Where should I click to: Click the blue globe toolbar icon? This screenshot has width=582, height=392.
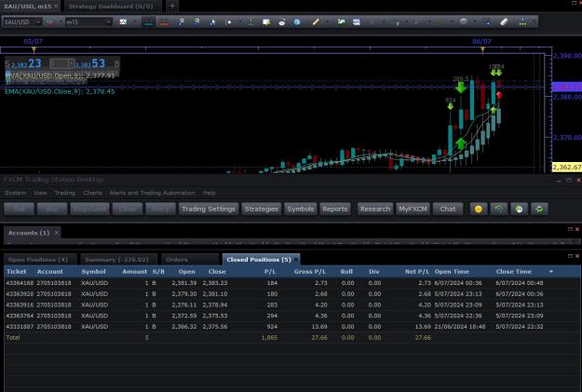297,22
